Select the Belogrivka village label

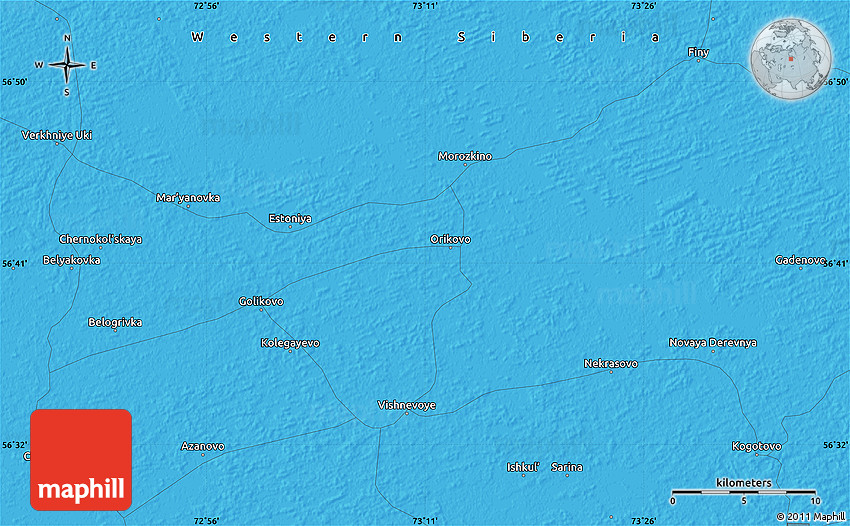pyautogui.click(x=115, y=322)
